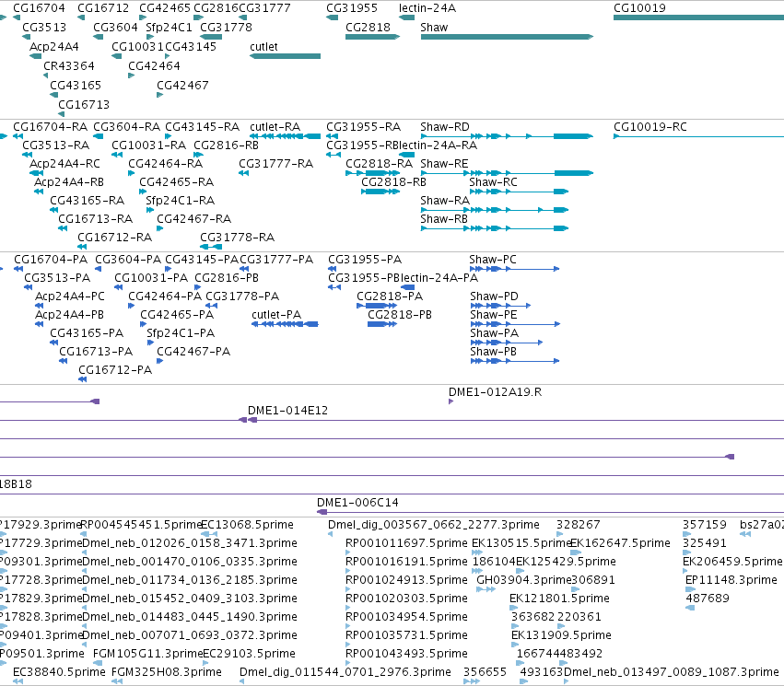This screenshot has width=784, height=686.
Task: Select the EK121801.5prime EST label
Action: 559,599
